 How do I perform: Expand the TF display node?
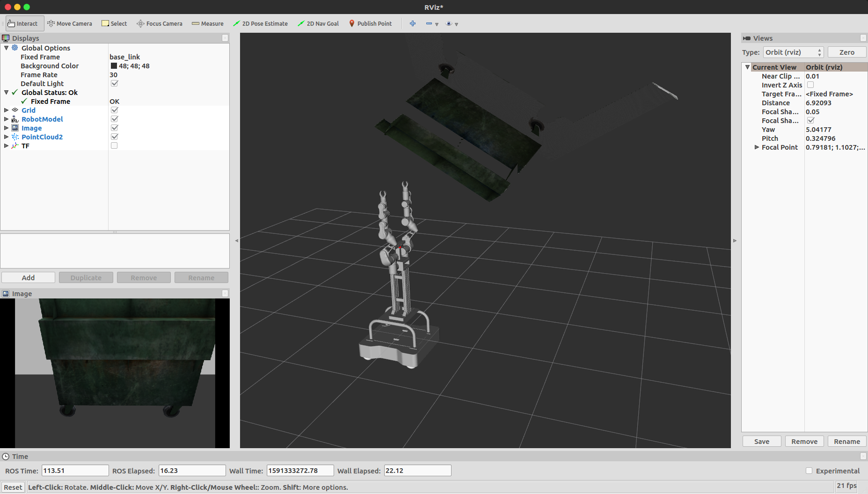[6, 145]
